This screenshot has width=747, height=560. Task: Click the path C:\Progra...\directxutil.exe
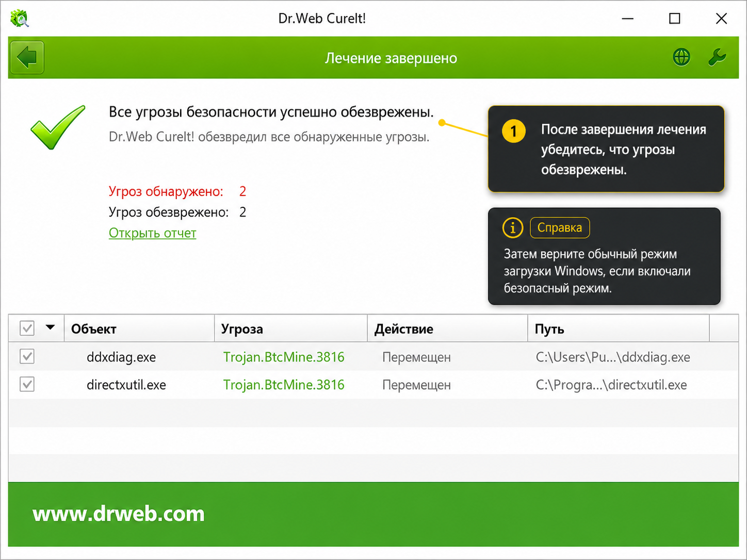(x=611, y=385)
